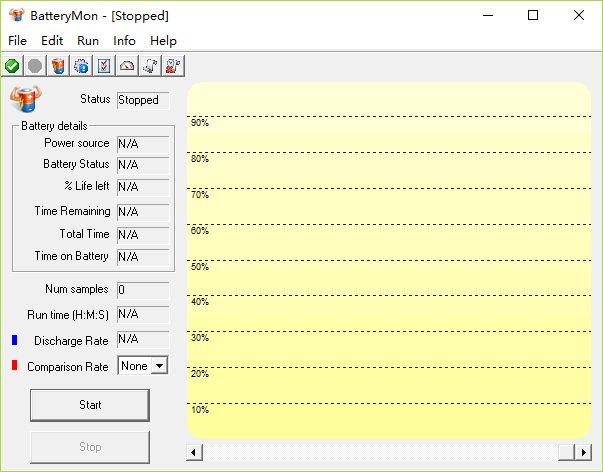603x472 pixels.
Task: Click the 30% label on the graph
Action: 200,338
